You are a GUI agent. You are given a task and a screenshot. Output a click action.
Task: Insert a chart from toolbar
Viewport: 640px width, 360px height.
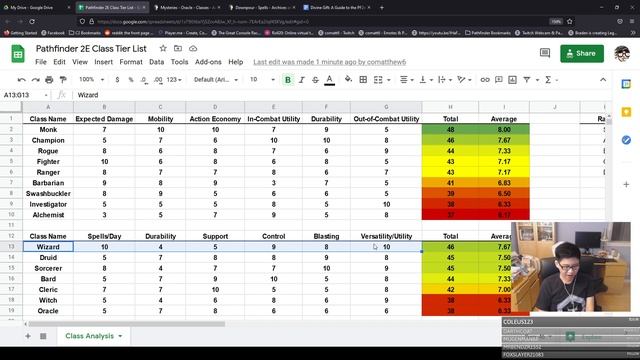(x=512, y=80)
